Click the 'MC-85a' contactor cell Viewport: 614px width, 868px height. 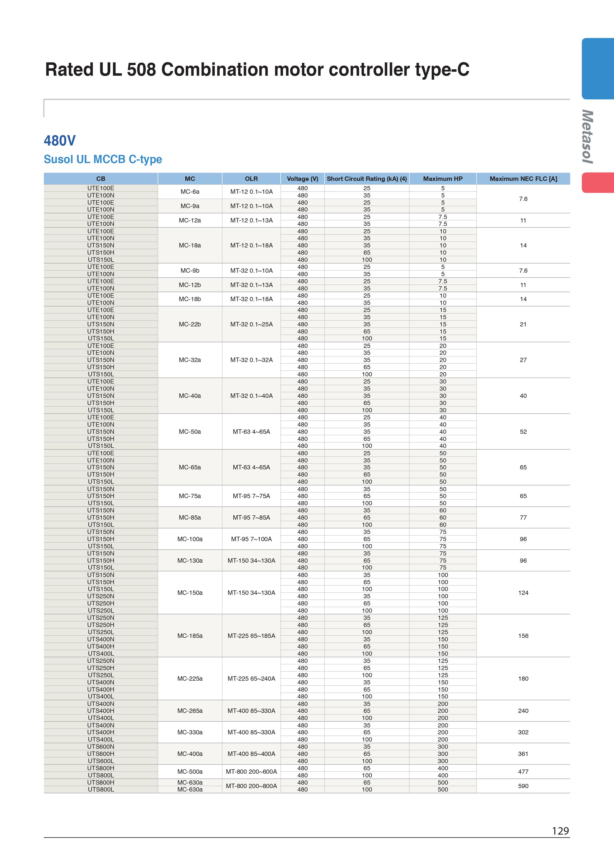point(190,518)
